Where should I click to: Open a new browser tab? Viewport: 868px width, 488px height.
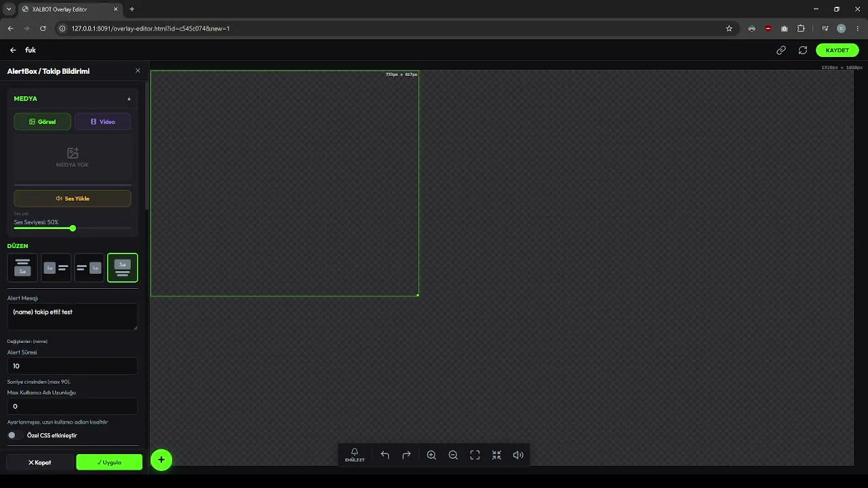pos(132,9)
